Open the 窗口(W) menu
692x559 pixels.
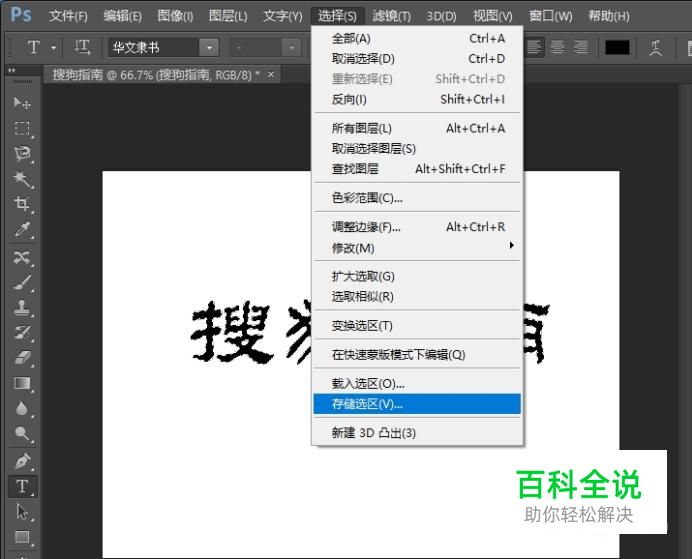(x=551, y=16)
